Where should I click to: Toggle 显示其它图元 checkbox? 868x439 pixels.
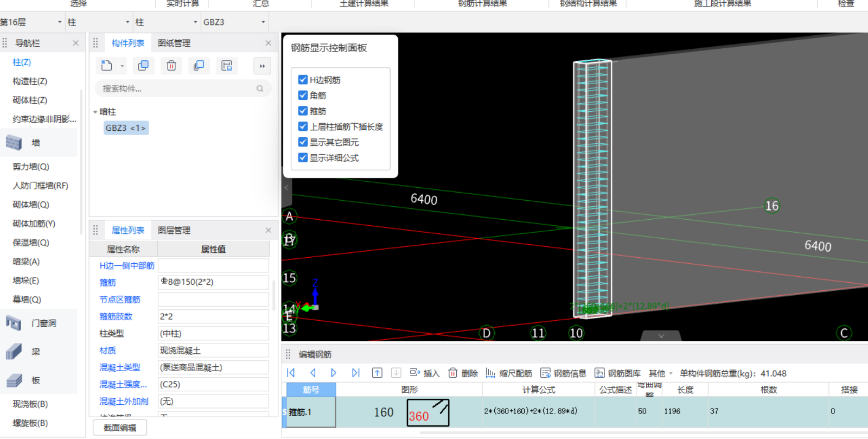click(303, 142)
